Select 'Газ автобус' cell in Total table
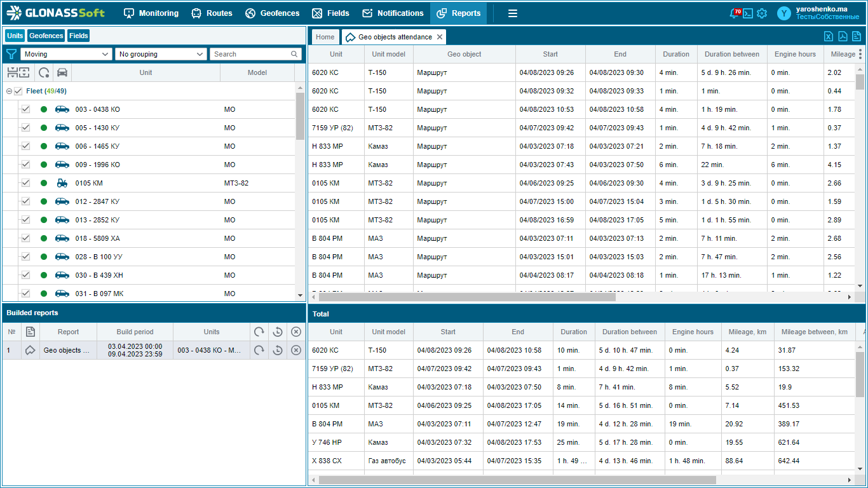 pyautogui.click(x=387, y=461)
